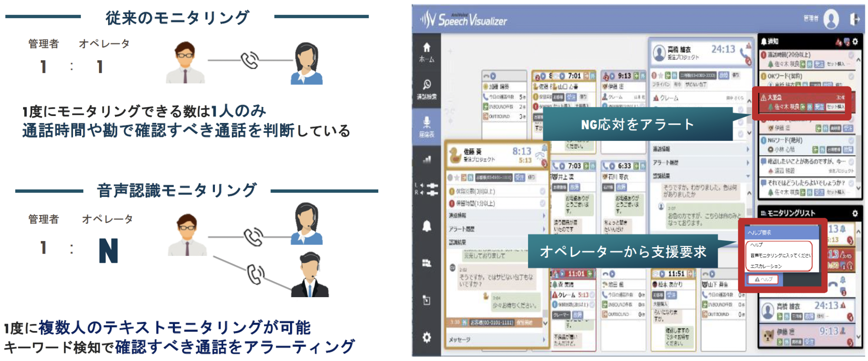Open the group users sidebar icon
This screenshot has height=361, width=868.
point(427,263)
